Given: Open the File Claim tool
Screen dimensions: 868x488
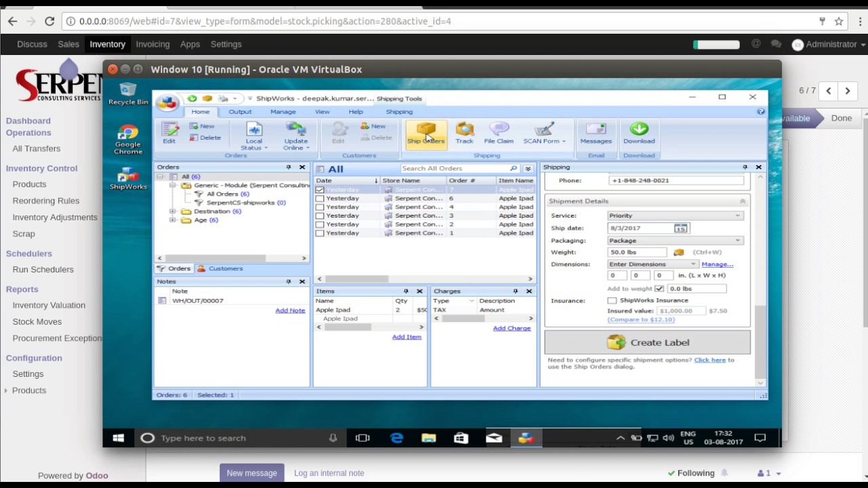Looking at the screenshot, I should coord(498,133).
